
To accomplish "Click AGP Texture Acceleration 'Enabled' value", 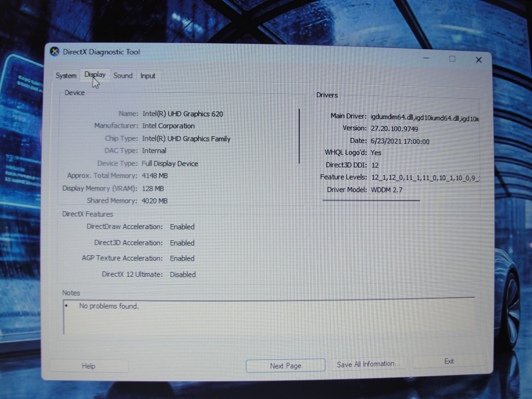I will (182, 258).
